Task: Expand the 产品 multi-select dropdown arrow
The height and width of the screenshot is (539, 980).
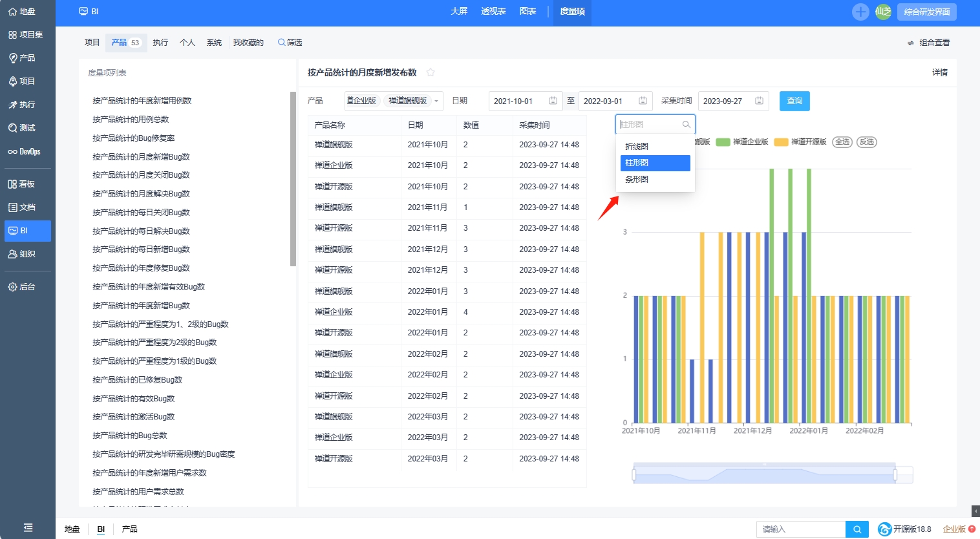Action: coord(436,101)
